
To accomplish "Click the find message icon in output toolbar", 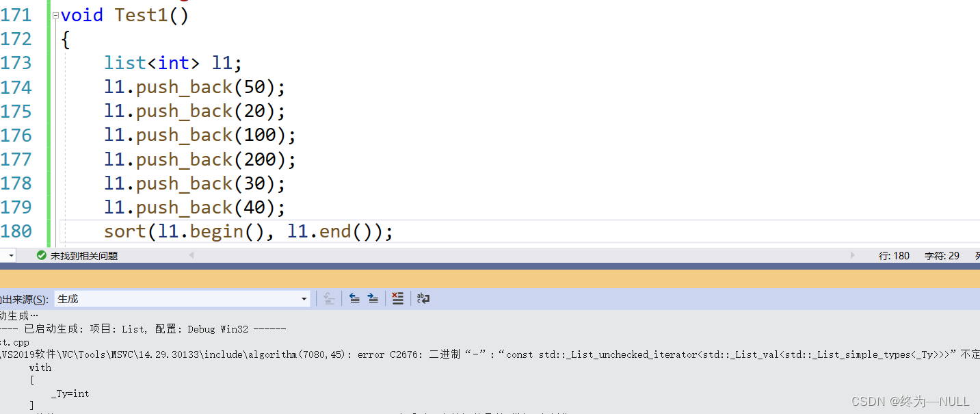I will (x=329, y=299).
